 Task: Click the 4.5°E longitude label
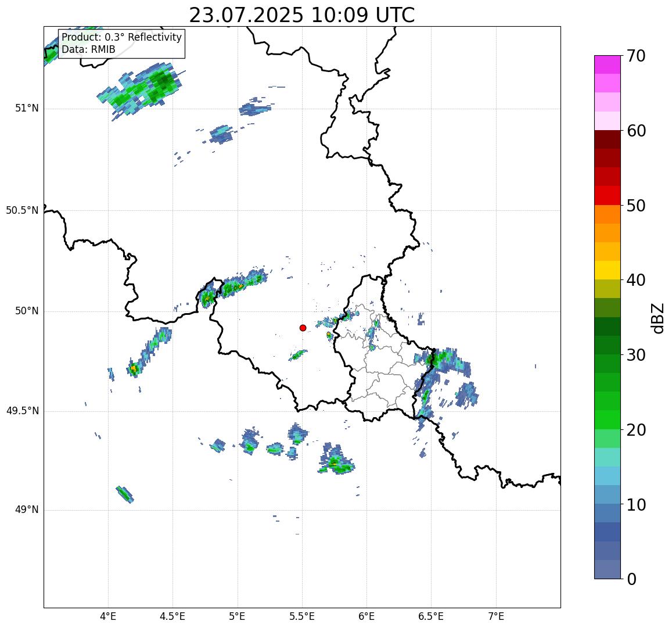click(x=173, y=617)
